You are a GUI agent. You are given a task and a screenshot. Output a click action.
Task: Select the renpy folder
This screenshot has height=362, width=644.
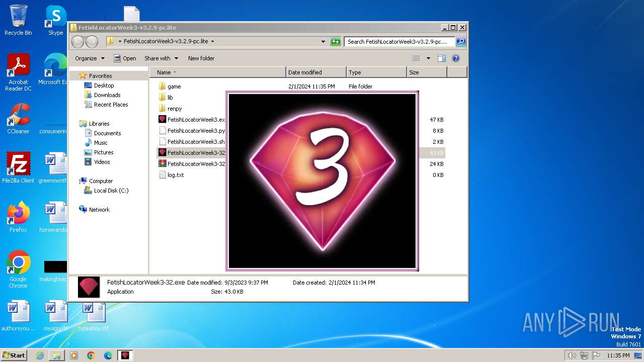point(175,109)
